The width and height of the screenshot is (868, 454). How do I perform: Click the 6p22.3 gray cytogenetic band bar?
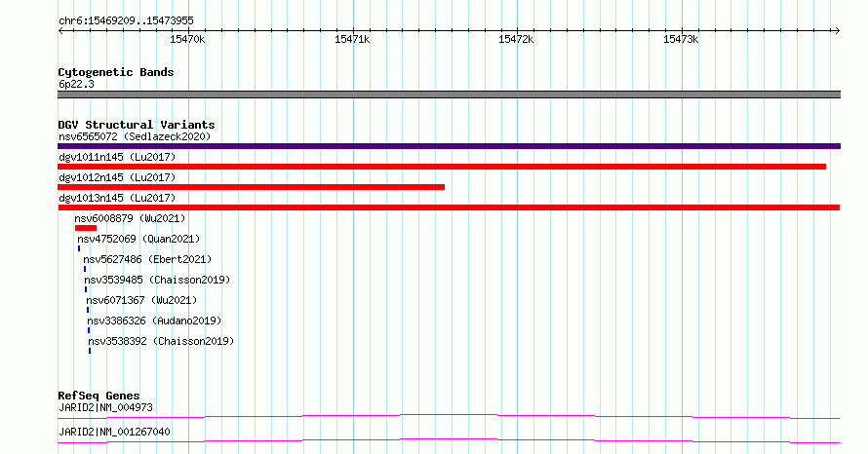tap(449, 95)
